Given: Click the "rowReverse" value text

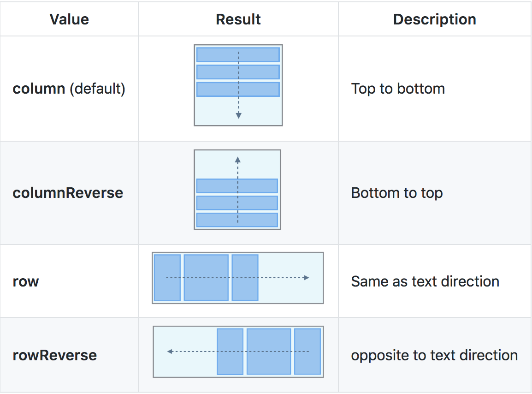Looking at the screenshot, I should pos(55,355).
